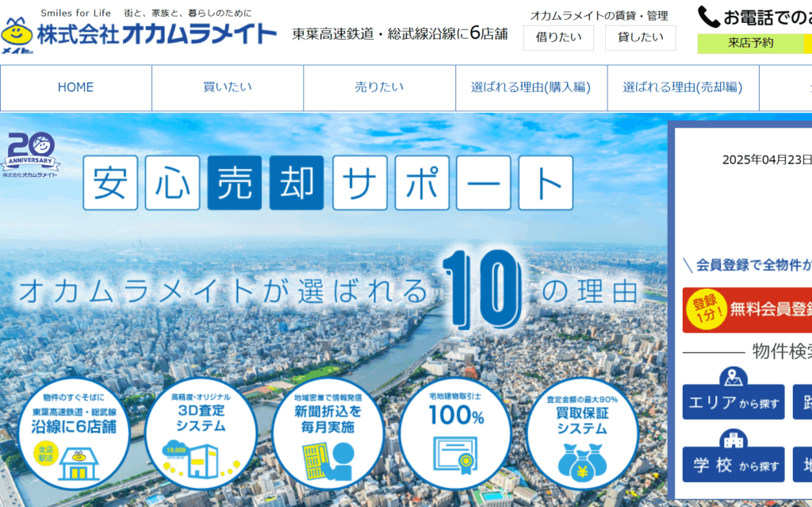Open 選ばれる理由(購入編) menu item
The height and width of the screenshot is (507, 812).
click(x=530, y=87)
